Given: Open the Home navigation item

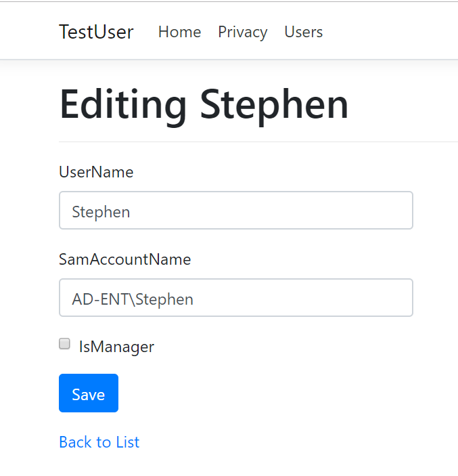Looking at the screenshot, I should point(179,32).
